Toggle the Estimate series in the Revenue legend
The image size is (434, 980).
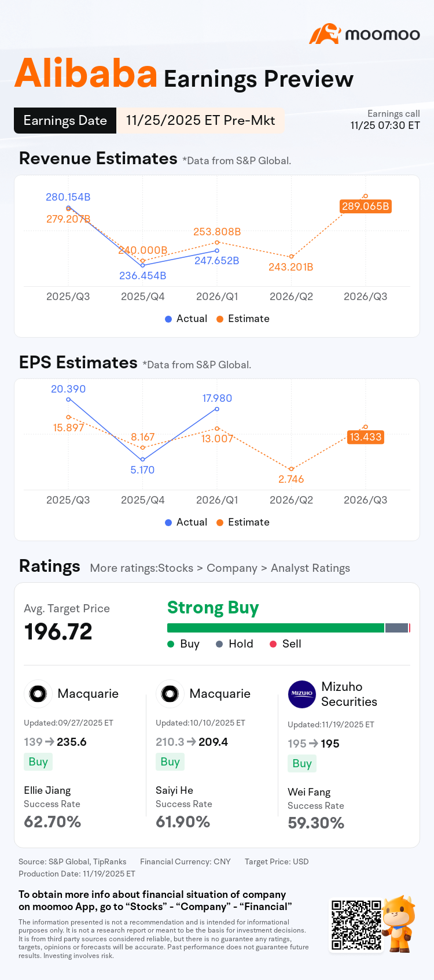click(x=243, y=319)
